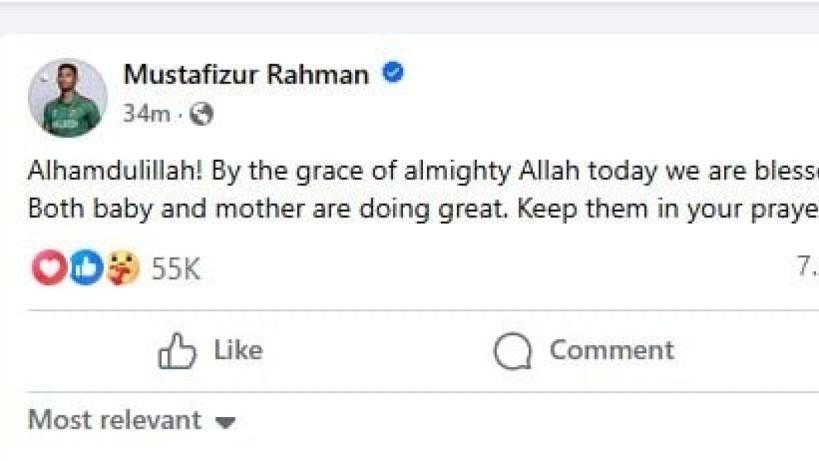This screenshot has height=461, width=819.
Task: Click the partially visible comments count on the right
Action: pyautogui.click(x=806, y=267)
